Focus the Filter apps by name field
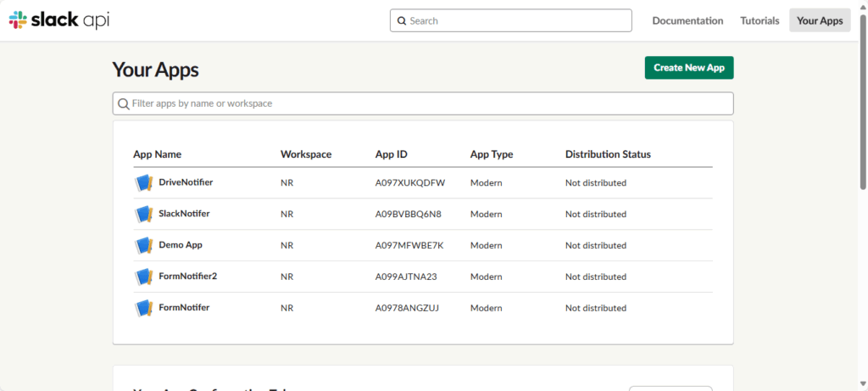The width and height of the screenshot is (868, 391). [x=423, y=103]
